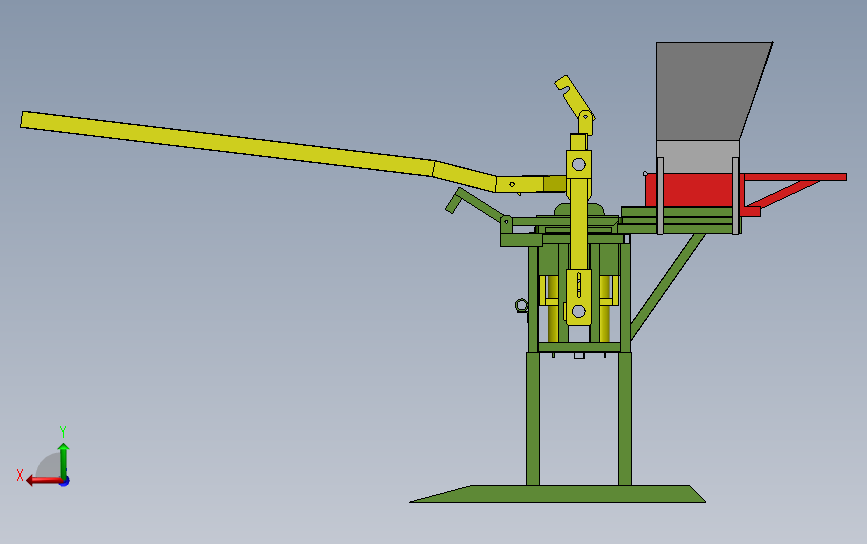The width and height of the screenshot is (867, 544).
Task: Select the light gray lower hopper section
Action: (x=697, y=156)
